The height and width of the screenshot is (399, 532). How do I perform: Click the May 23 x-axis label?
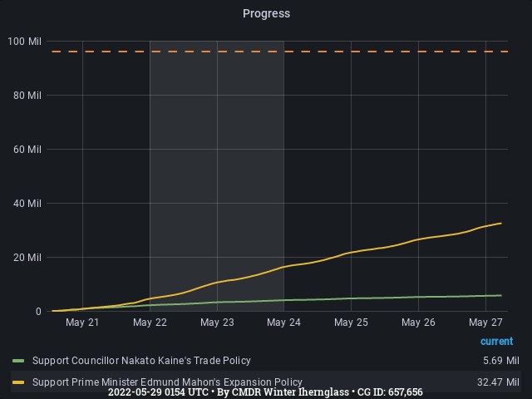[x=217, y=323]
